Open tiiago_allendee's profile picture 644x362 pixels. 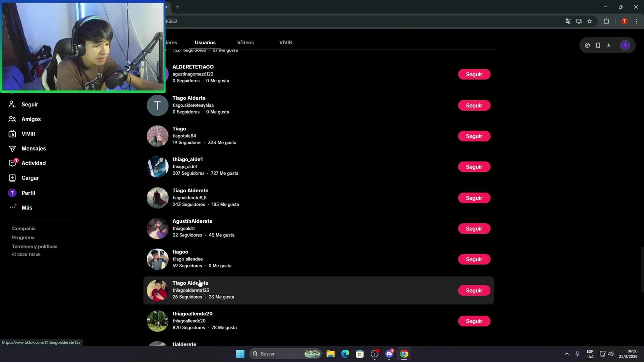157,259
